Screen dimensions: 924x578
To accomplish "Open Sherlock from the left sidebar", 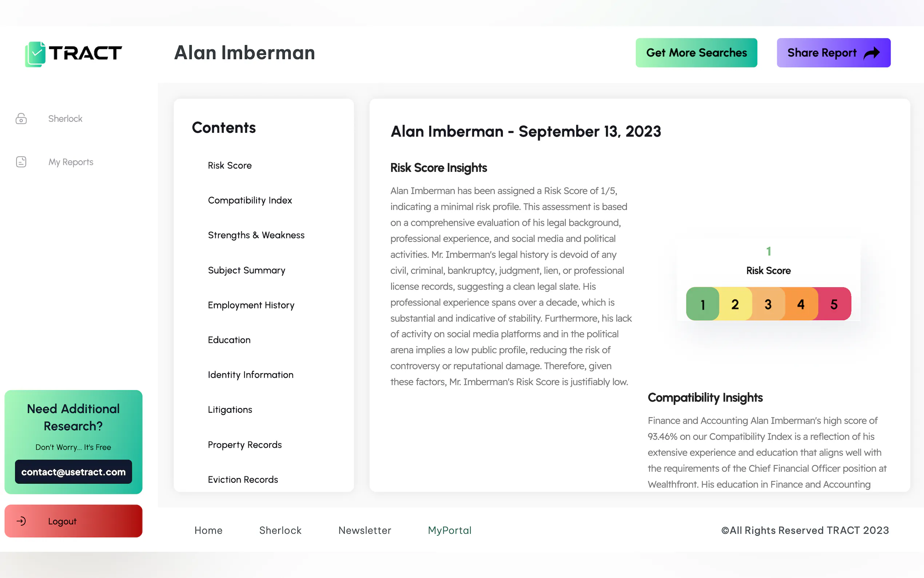I will 65,119.
